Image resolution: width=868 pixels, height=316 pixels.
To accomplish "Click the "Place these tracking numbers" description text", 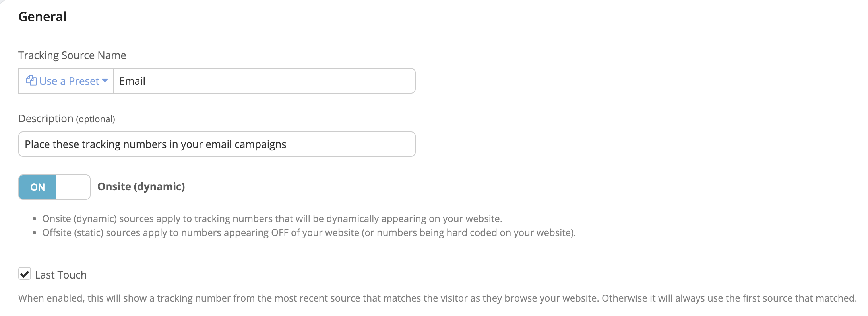I will [155, 144].
